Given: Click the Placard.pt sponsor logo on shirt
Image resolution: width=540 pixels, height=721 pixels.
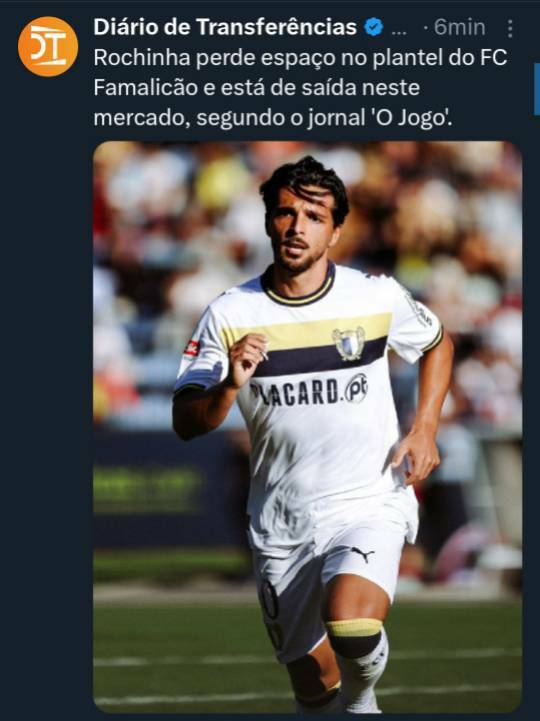Looking at the screenshot, I should 309,392.
